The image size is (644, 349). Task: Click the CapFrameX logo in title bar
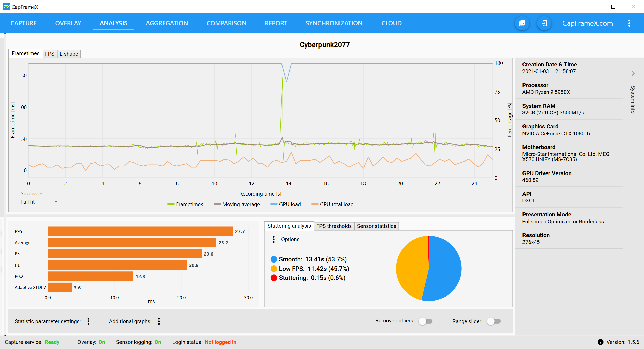click(x=7, y=7)
